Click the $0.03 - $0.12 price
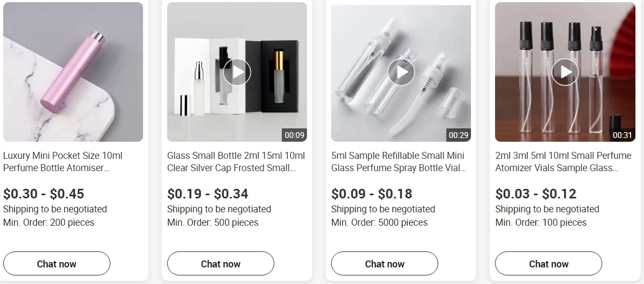Viewport: 644px width, 284px height. point(535,194)
